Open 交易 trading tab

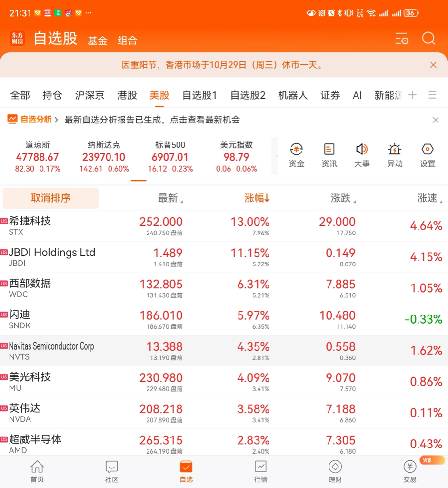(x=410, y=471)
